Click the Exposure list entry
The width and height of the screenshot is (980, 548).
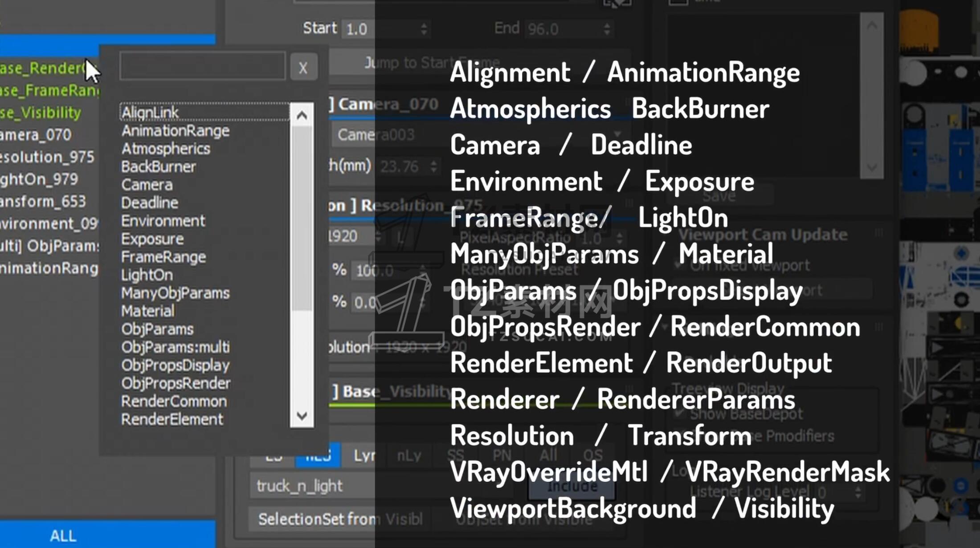pyautogui.click(x=152, y=239)
